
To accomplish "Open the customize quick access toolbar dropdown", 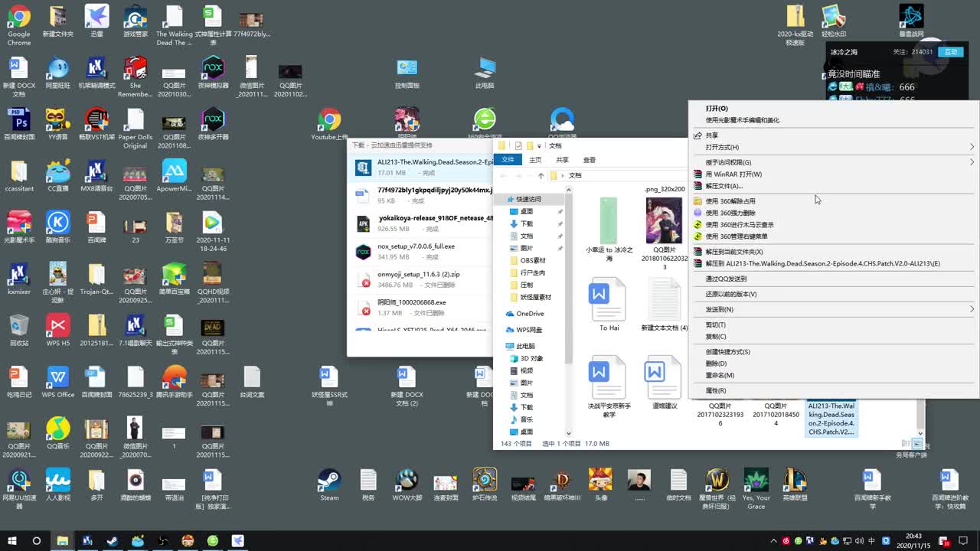I will point(539,145).
